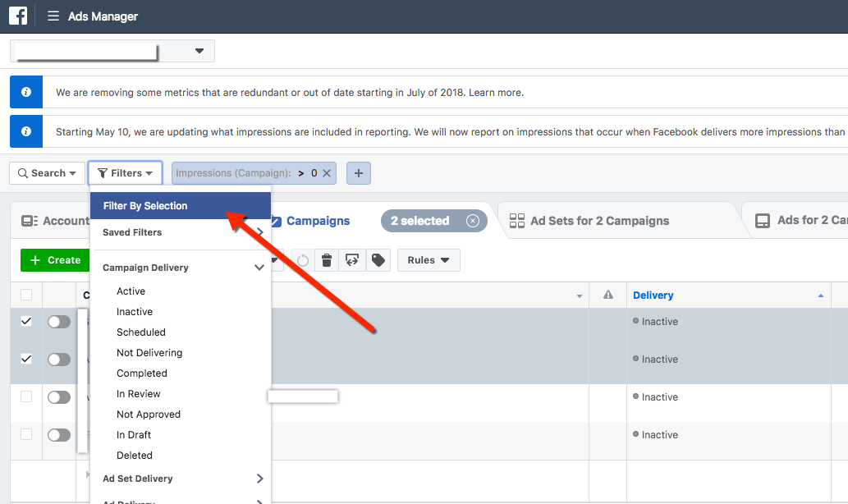The width and height of the screenshot is (848, 504).
Task: Open the Filters dropdown button
Action: click(125, 173)
